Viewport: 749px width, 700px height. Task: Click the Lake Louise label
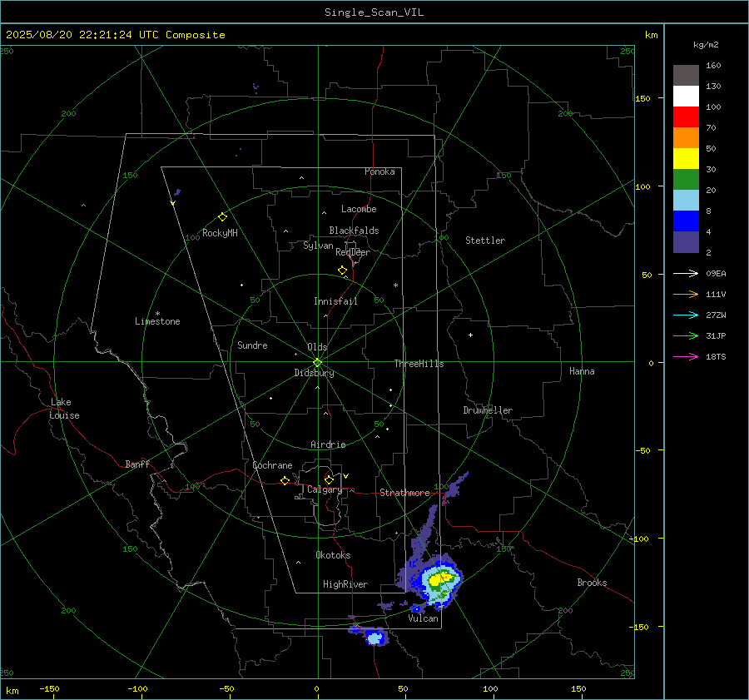click(x=64, y=409)
